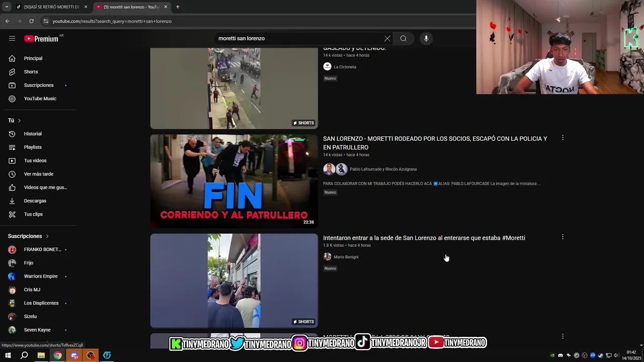Close the moretti san lorenzo tab
Image resolution: width=644 pixels, height=362 pixels.
[x=166, y=7]
